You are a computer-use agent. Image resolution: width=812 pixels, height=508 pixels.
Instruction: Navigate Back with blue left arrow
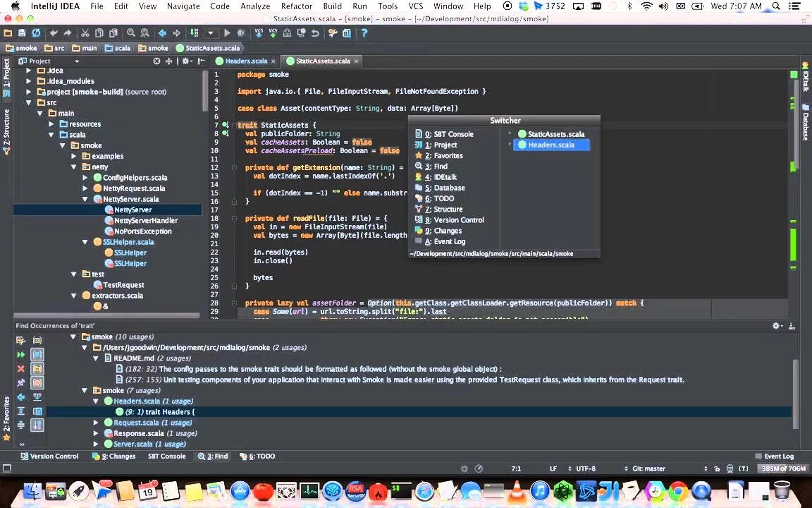point(163,33)
